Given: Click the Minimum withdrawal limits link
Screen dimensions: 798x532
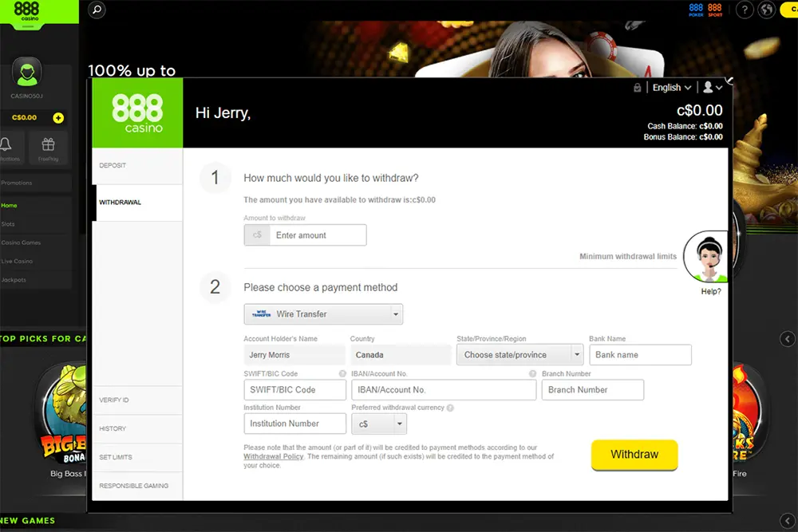Looking at the screenshot, I should [x=628, y=256].
